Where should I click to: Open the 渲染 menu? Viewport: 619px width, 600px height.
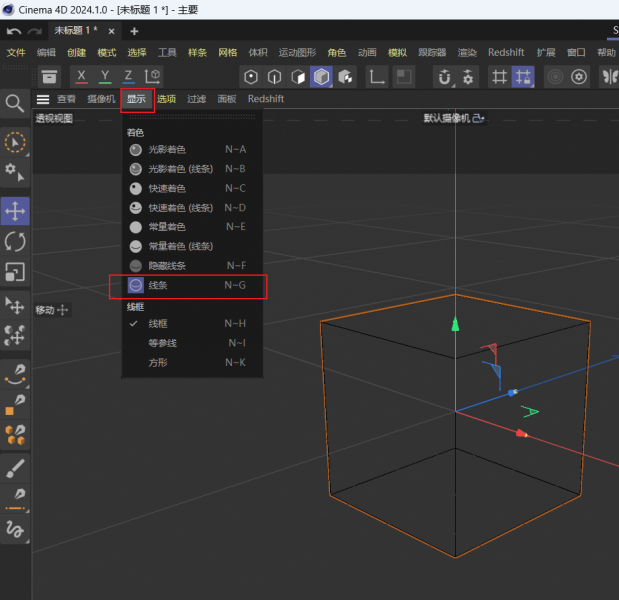coord(467,52)
